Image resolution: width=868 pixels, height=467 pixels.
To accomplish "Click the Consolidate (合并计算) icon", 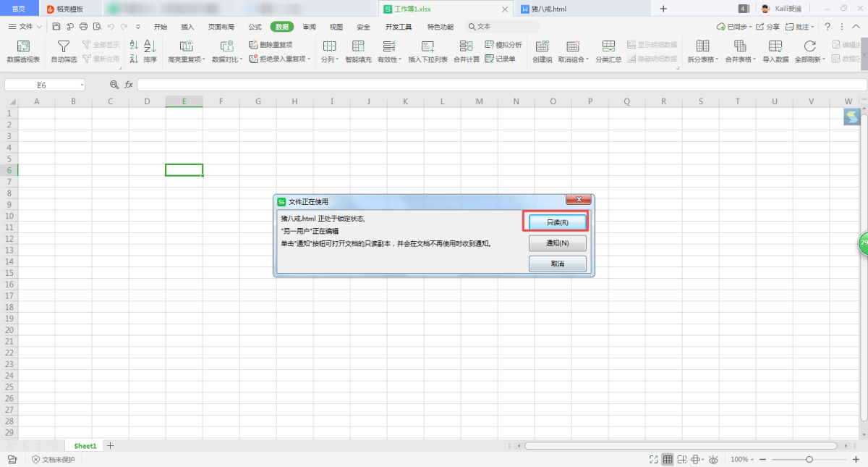I will (x=466, y=47).
